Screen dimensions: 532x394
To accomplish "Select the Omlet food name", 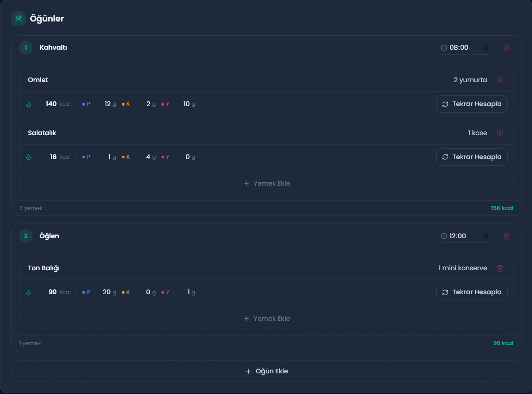I will (38, 80).
